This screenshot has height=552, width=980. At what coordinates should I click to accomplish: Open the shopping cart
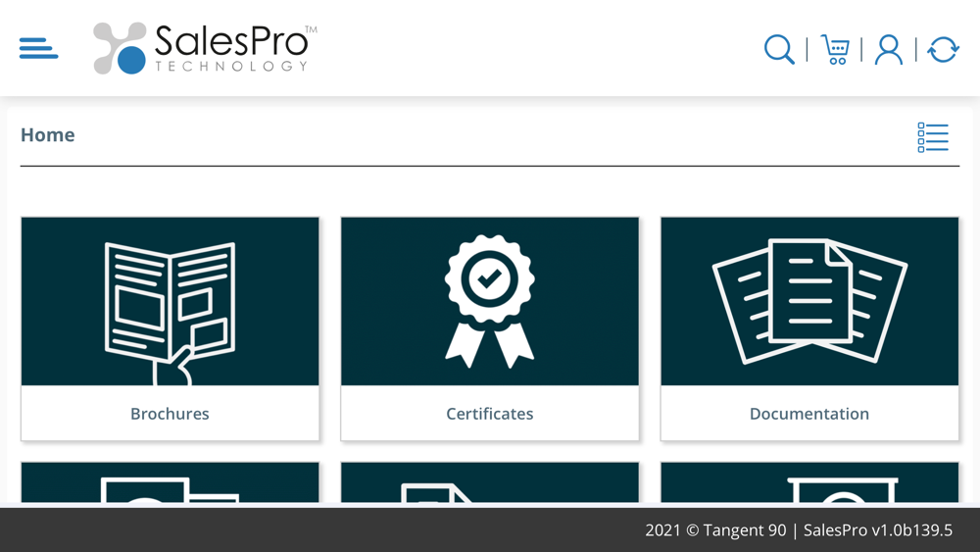835,49
